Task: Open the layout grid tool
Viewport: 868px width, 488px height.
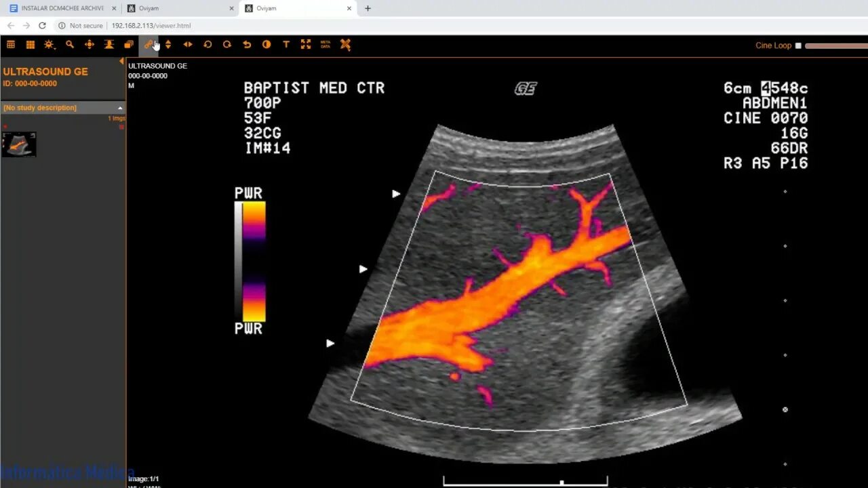Action: click(x=11, y=45)
